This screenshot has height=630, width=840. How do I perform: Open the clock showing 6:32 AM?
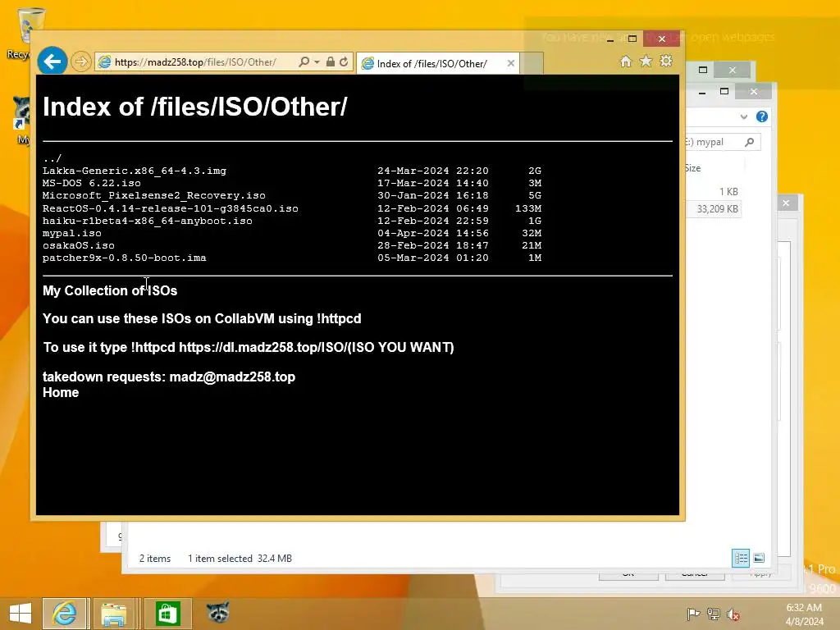tap(804, 614)
